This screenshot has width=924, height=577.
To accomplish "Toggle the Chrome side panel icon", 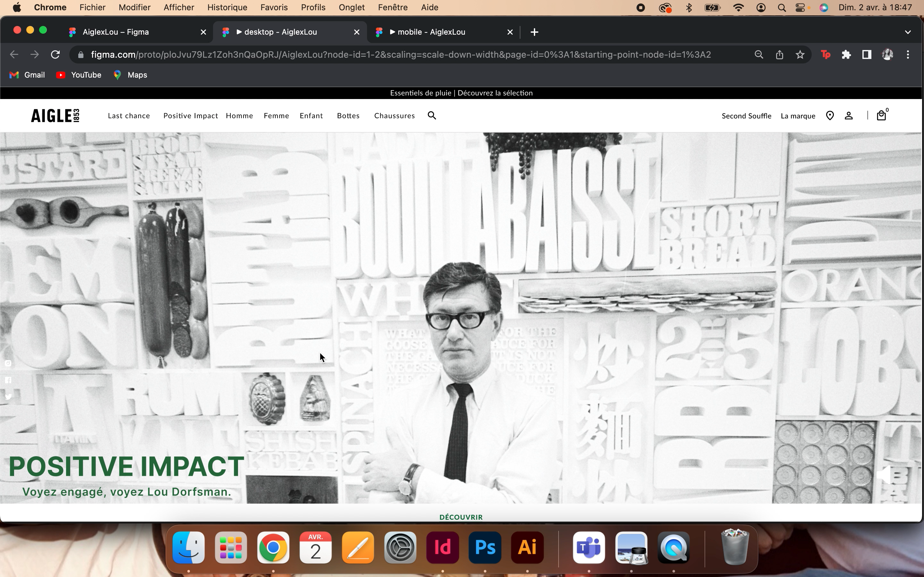I will pos(867,54).
